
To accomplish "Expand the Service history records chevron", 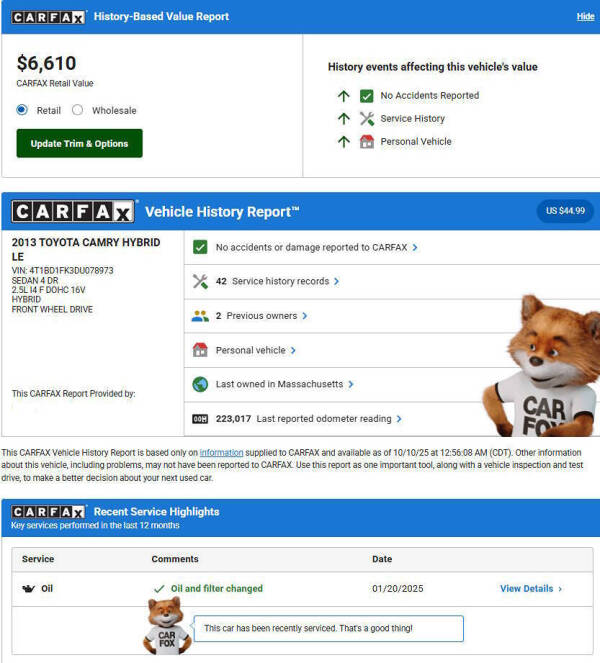I will click(x=337, y=281).
